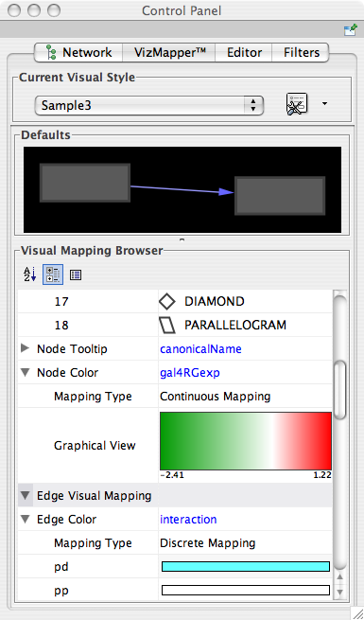The width and height of the screenshot is (364, 620).
Task: Select the DIAMOND shape icon
Action: [167, 302]
